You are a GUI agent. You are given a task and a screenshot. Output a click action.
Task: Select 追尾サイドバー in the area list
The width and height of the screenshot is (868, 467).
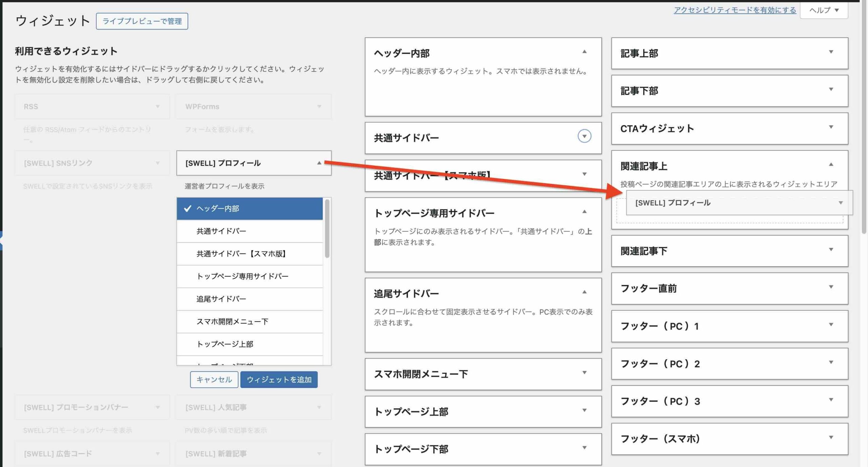(x=250, y=299)
